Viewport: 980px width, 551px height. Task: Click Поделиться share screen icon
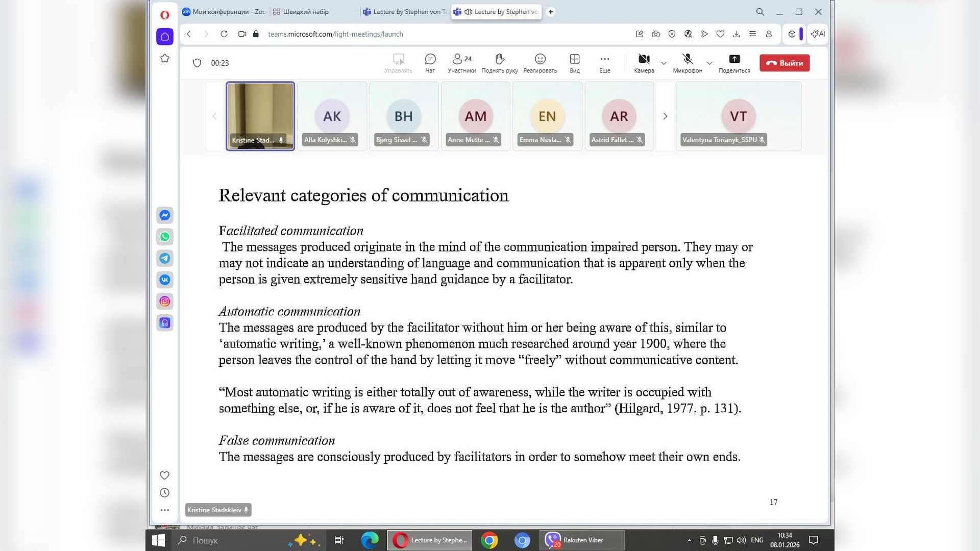734,63
